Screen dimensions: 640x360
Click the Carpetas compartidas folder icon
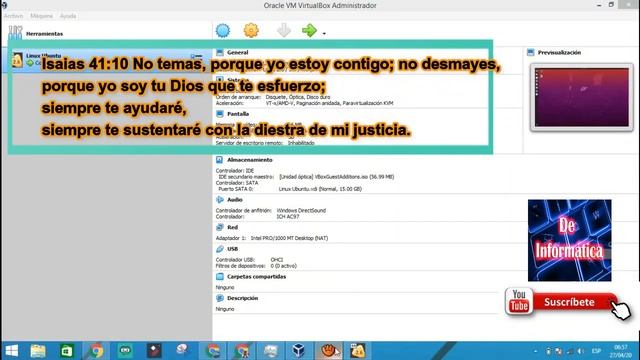[x=220, y=277]
